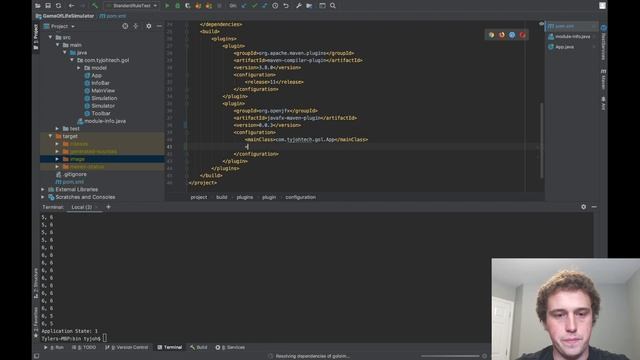640x360 pixels.
Task: Click the 'configuration' breadcrumb below editor
Action: (x=300, y=197)
